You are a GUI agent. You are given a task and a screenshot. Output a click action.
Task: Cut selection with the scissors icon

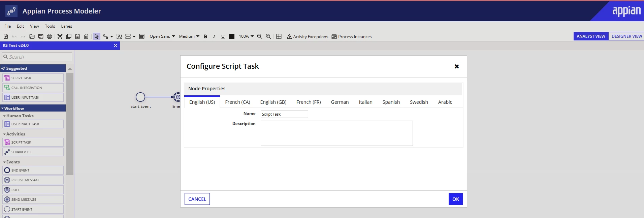(x=60, y=36)
